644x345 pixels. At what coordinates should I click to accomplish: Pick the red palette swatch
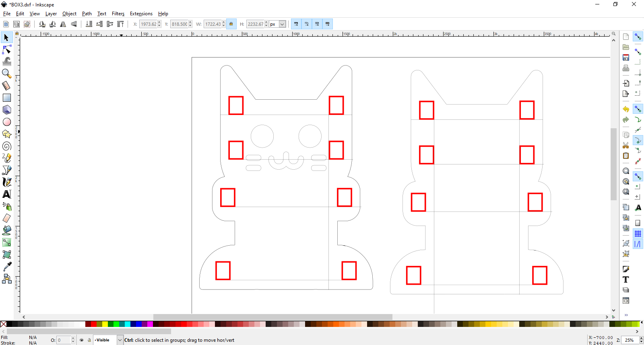pos(94,324)
